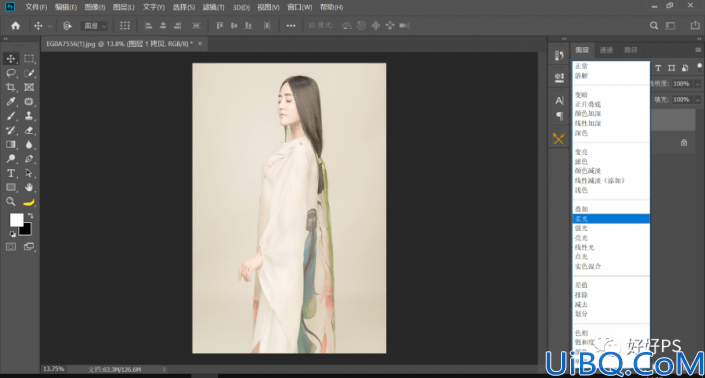Select the Crop tool

point(11,87)
